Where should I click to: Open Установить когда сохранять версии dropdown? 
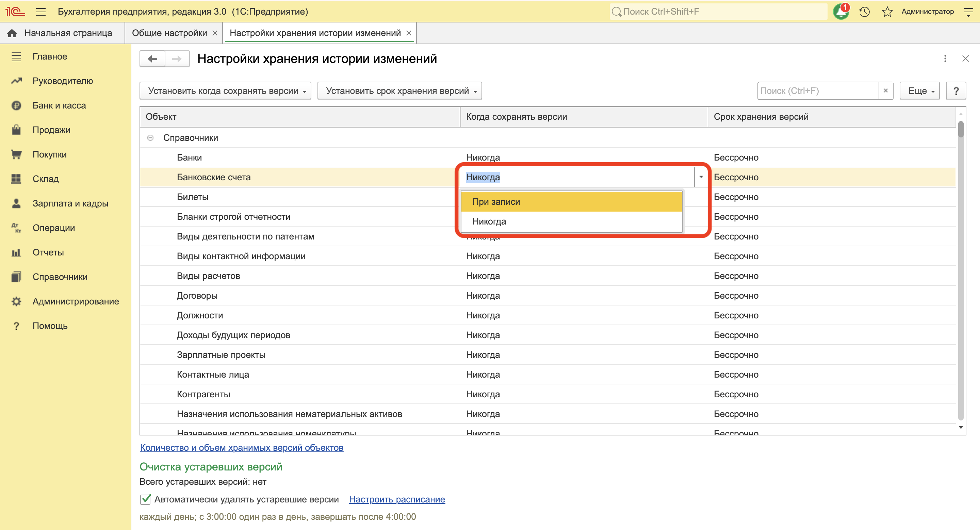(225, 90)
